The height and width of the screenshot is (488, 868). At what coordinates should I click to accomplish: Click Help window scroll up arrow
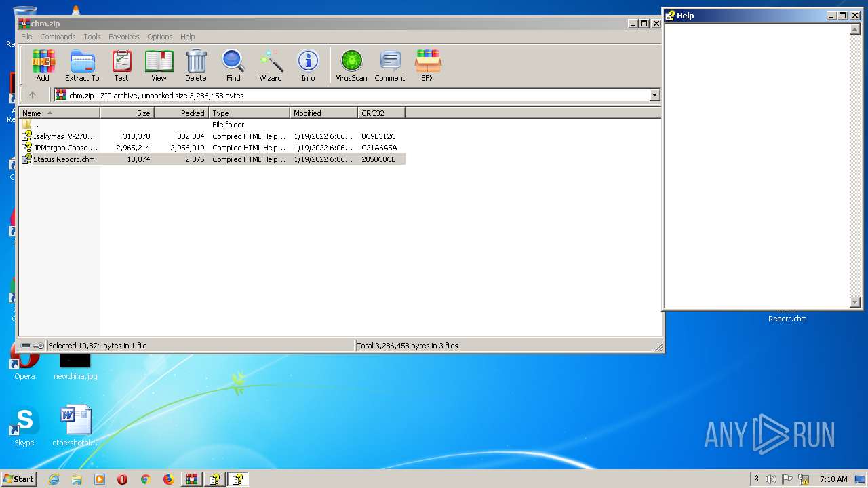(854, 28)
